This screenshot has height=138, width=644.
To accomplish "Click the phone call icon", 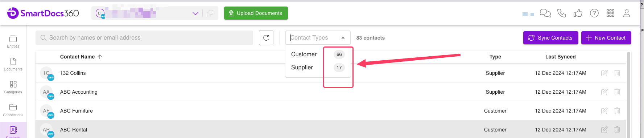I will 562,13.
